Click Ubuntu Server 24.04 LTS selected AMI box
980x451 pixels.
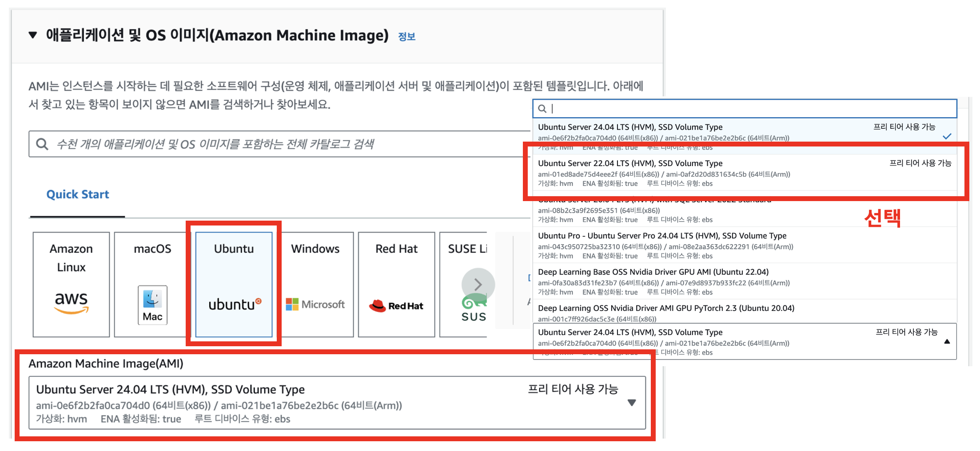pos(337,403)
